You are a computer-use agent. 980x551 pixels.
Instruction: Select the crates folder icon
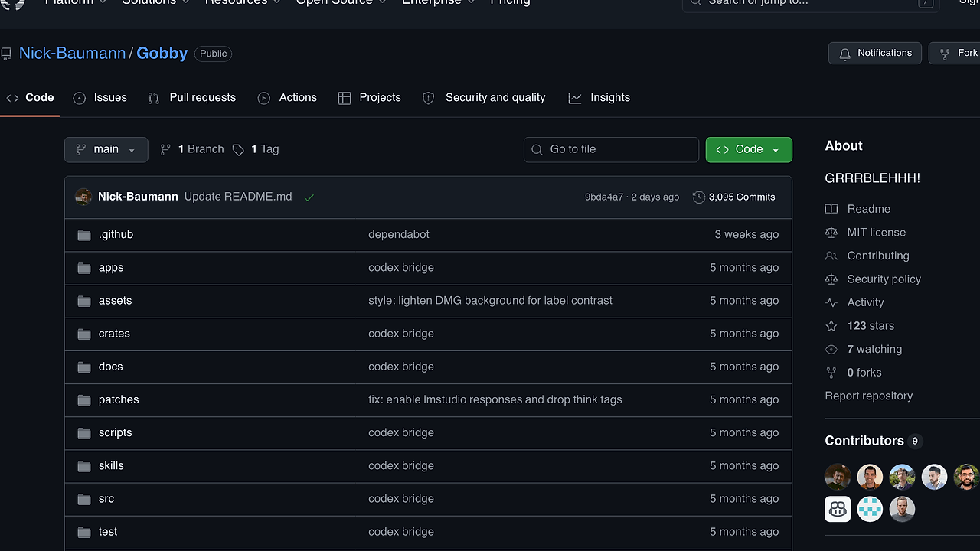click(84, 334)
